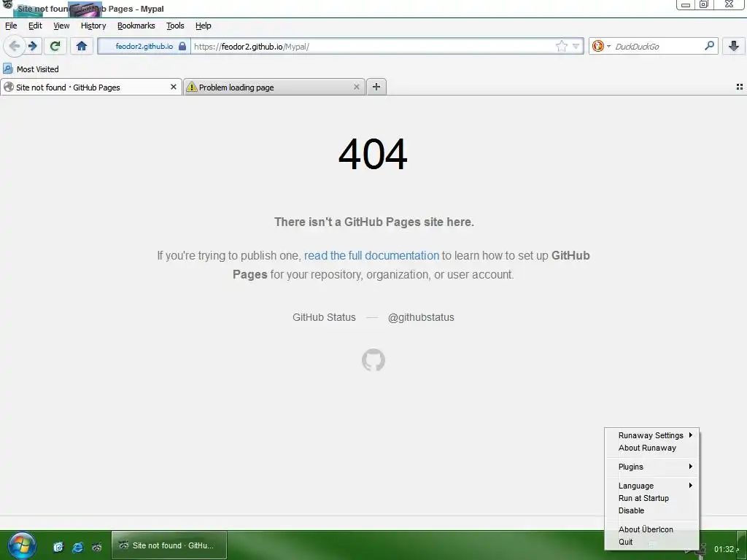Open the GitHub Status link
The width and height of the screenshot is (747, 560).
(324, 317)
